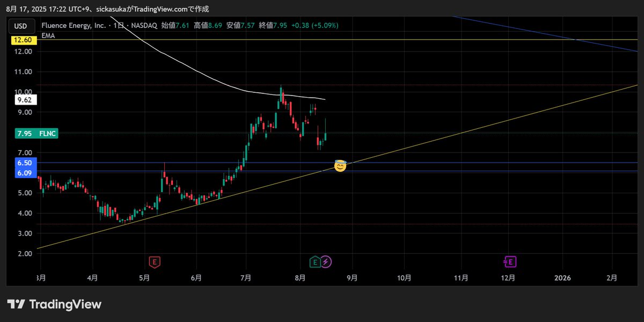Click the 5月 label on the time axis

click(x=144, y=278)
